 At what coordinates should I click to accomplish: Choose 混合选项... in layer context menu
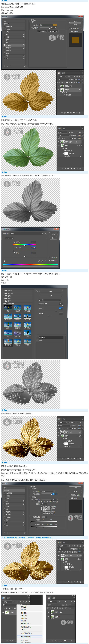tap(24, 607)
